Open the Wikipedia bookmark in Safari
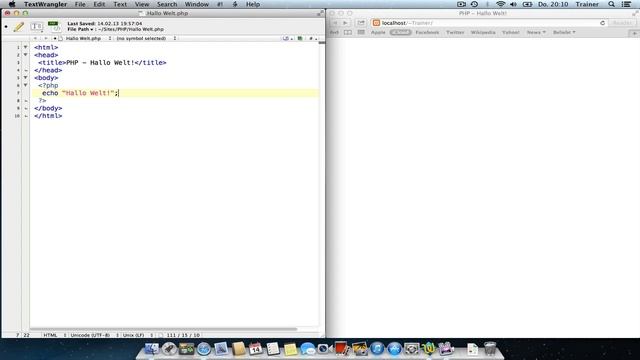Image resolution: width=640 pixels, height=360 pixels. click(483, 32)
